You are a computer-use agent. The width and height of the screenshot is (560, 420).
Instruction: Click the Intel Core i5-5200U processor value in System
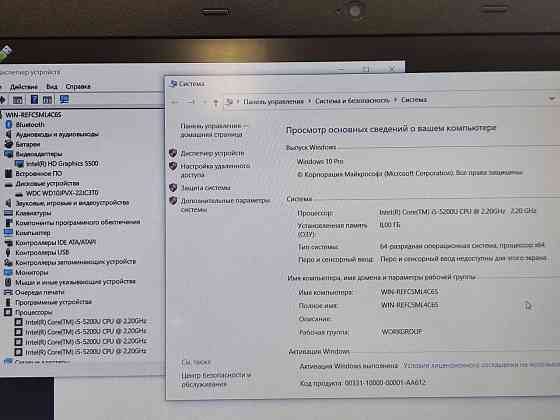(x=458, y=212)
